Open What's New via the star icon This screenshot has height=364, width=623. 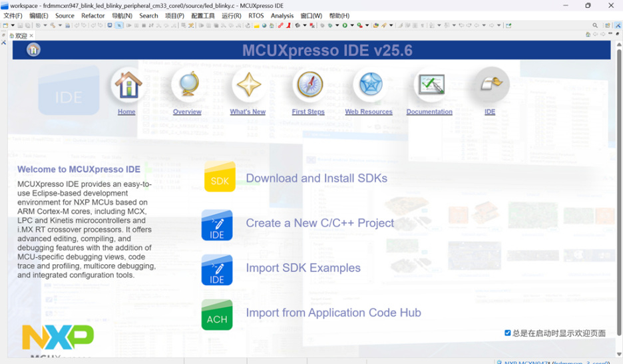click(249, 85)
